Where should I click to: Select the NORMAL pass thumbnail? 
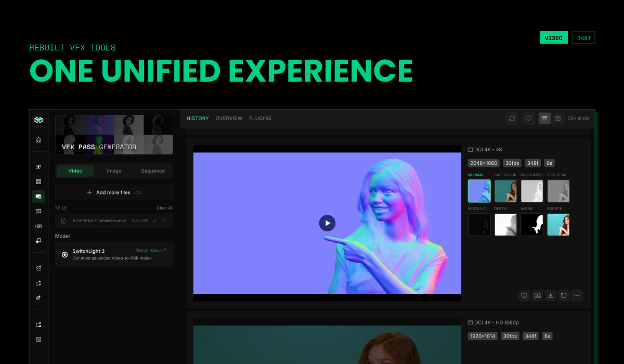tap(479, 191)
